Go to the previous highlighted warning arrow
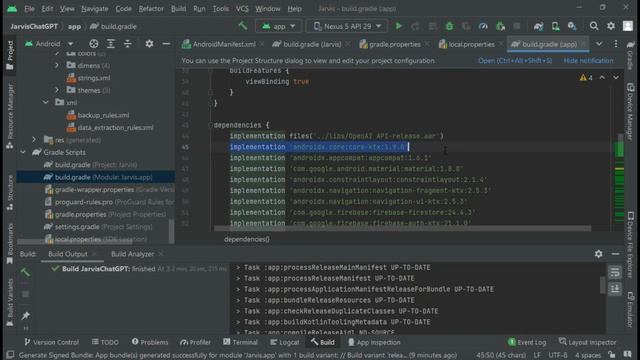Image resolution: width=640 pixels, height=360 pixels. click(602, 78)
